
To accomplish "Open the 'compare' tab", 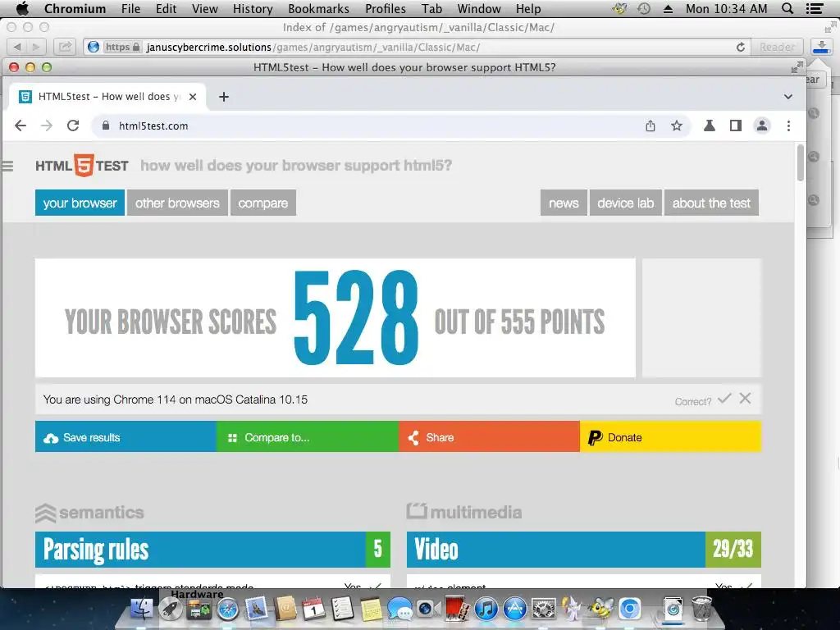I will coord(263,203).
